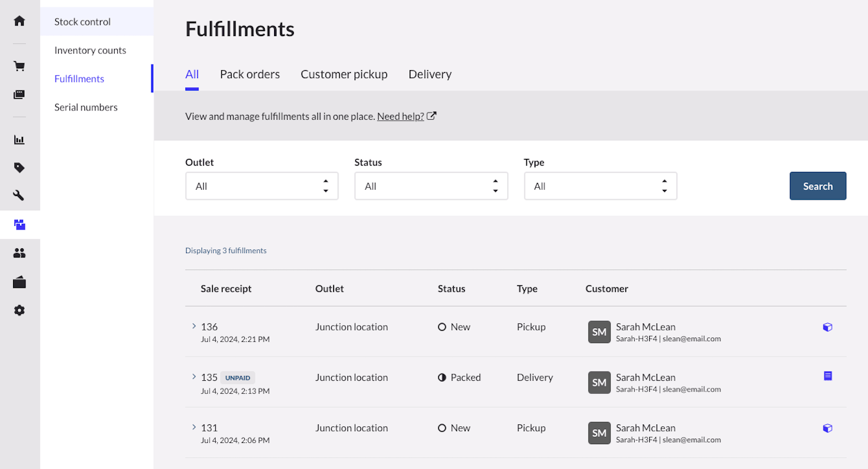Expand the Outlet dropdown
This screenshot has height=469, width=868.
pyautogui.click(x=262, y=185)
